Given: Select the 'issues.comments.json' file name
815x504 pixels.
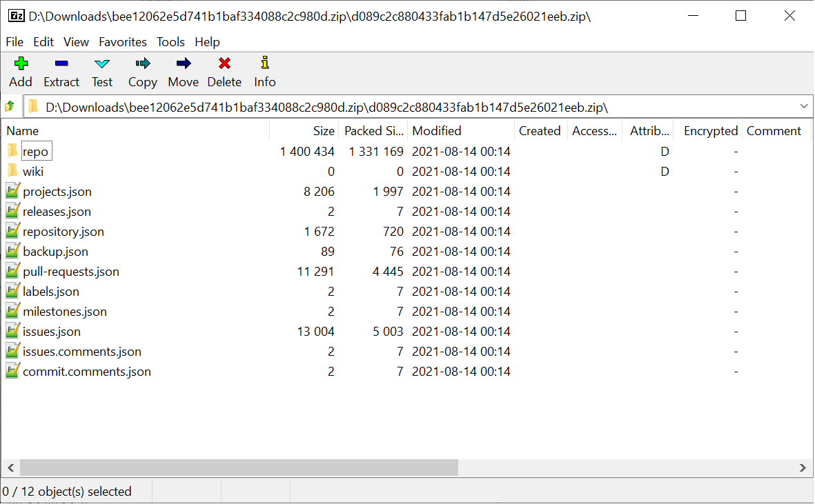Looking at the screenshot, I should click(x=82, y=352).
